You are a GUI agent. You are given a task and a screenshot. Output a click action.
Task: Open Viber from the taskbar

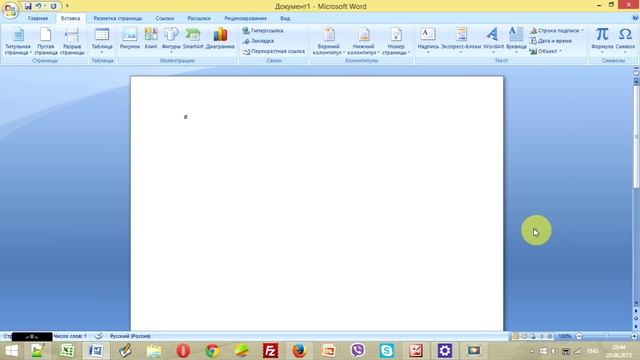[x=357, y=351]
